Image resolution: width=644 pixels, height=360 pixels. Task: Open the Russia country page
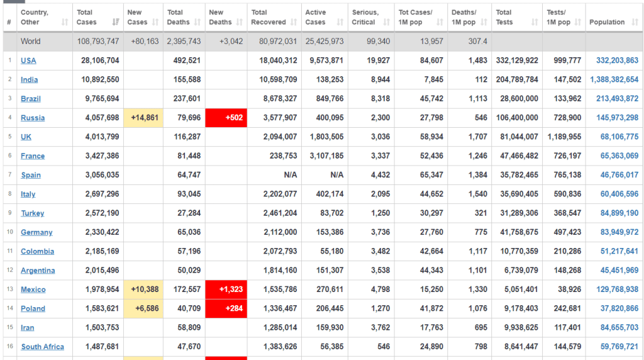(x=32, y=118)
